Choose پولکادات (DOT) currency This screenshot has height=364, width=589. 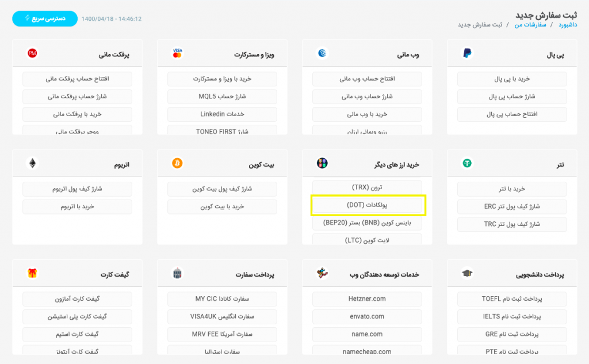(x=367, y=205)
